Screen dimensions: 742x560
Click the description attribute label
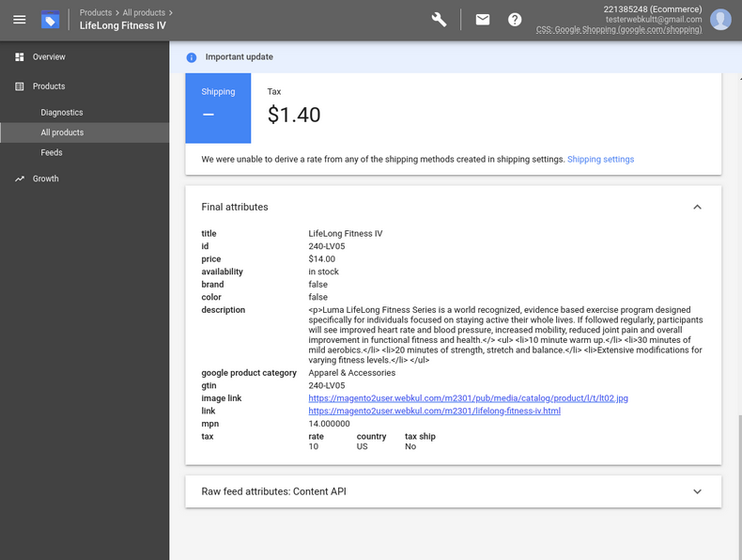[224, 310]
